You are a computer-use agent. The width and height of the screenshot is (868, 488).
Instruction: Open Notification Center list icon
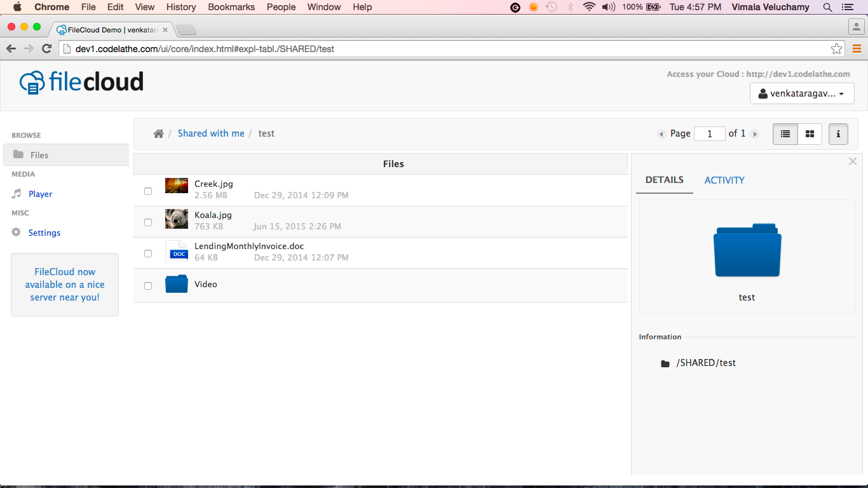pyautogui.click(x=847, y=7)
